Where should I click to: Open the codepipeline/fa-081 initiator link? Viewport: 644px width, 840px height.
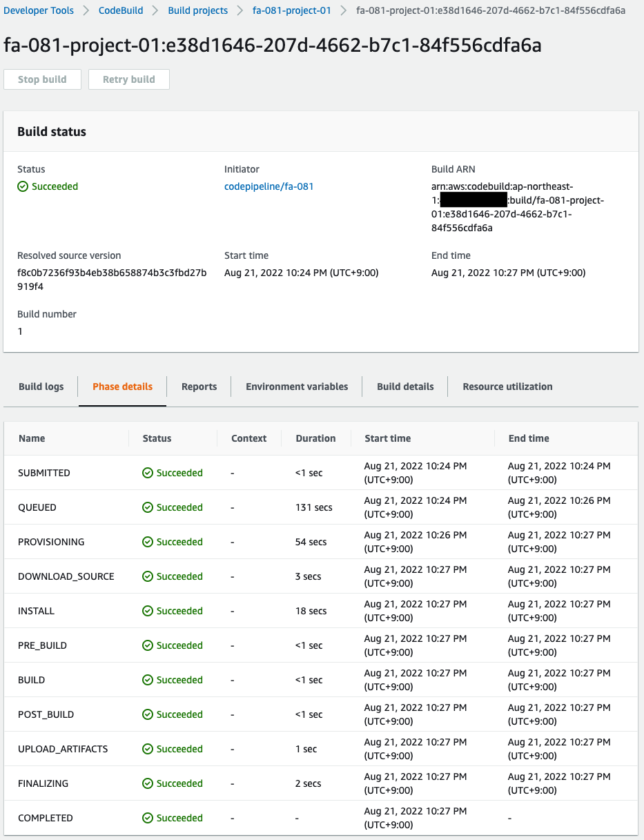[x=269, y=186]
